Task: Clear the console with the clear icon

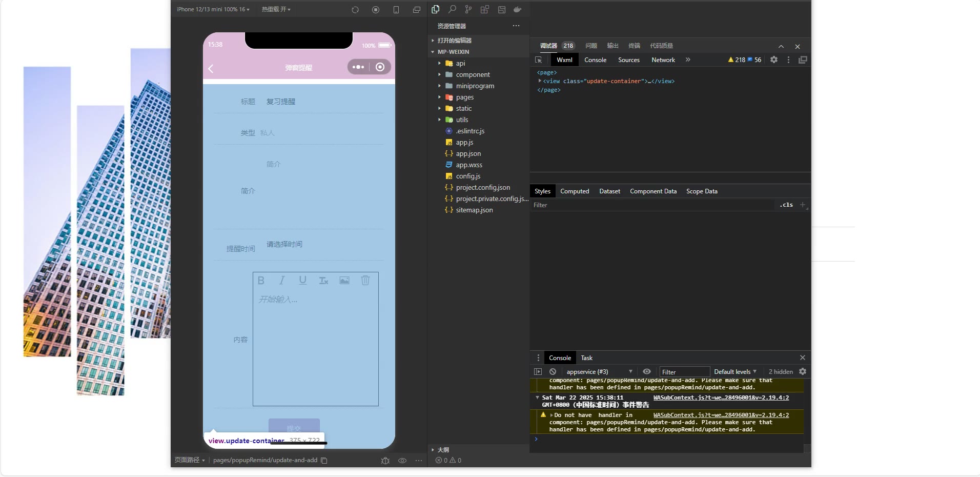Action: [553, 372]
